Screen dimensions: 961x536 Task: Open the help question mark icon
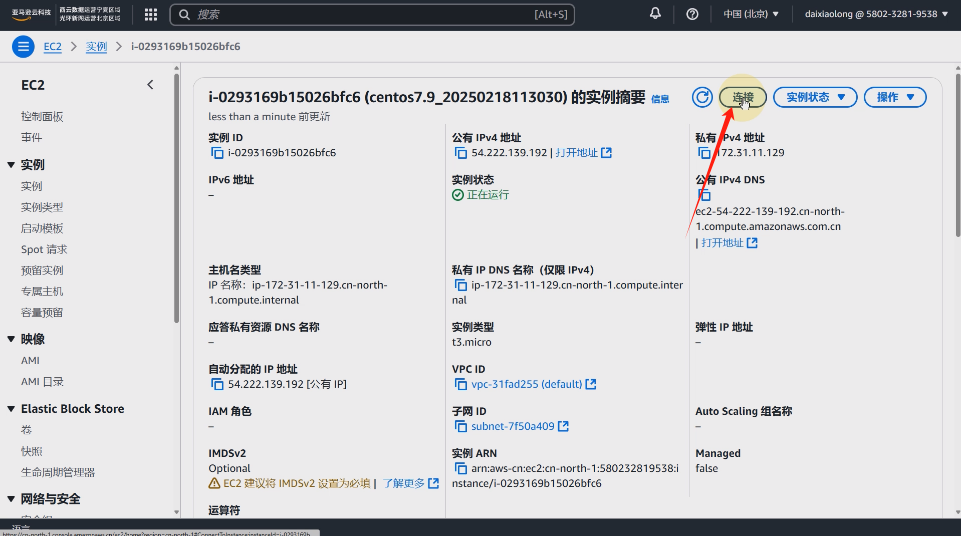pos(692,14)
